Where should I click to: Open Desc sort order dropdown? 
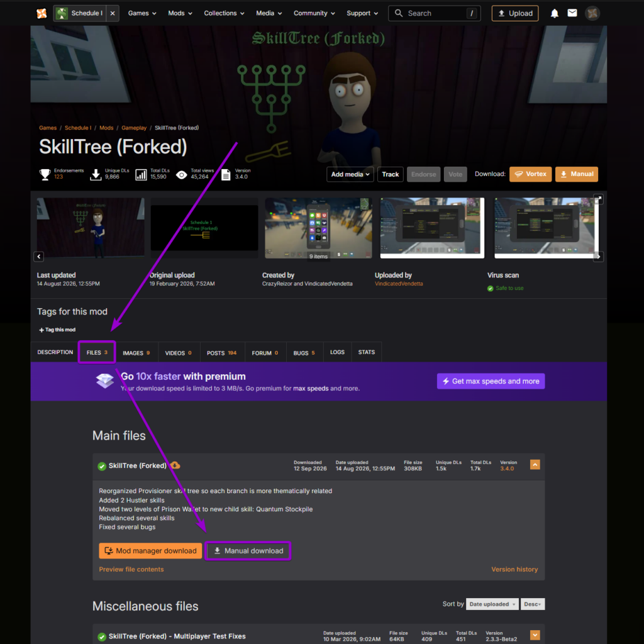pos(532,604)
